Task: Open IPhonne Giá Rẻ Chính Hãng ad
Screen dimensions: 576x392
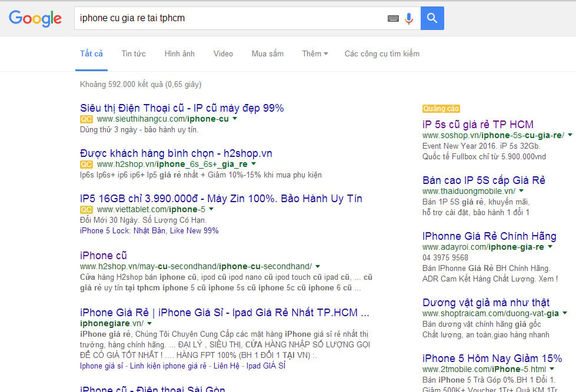Action: pyautogui.click(x=490, y=236)
